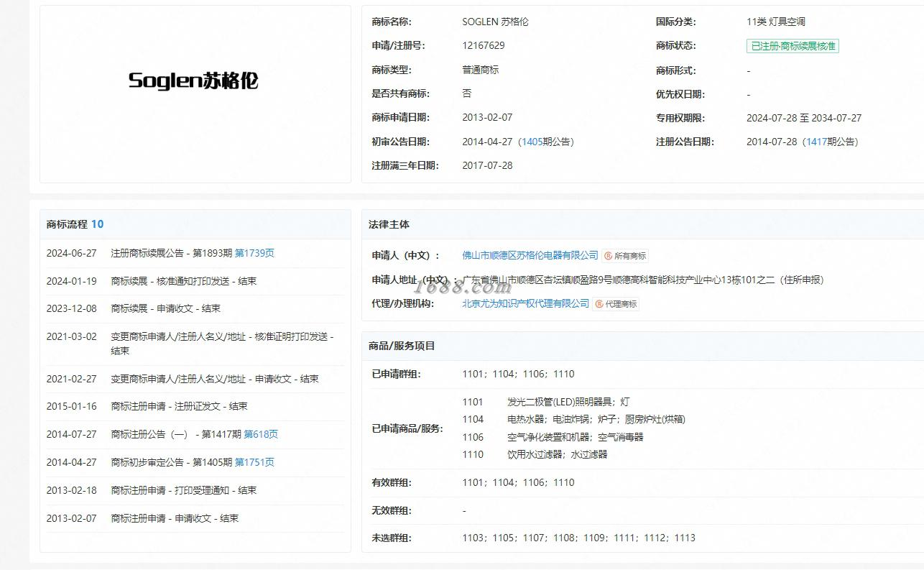
Task: Select the 2013-02-18 打印受理通知 flow row
Action: point(195,490)
